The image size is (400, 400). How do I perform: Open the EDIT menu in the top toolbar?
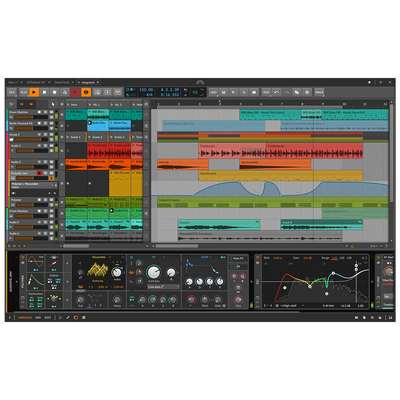266,92
